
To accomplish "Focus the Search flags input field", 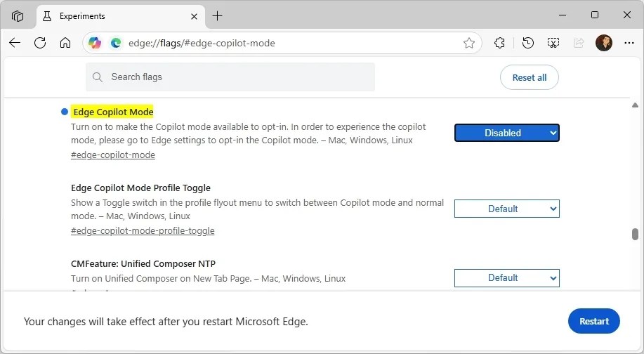I will pyautogui.click(x=239, y=77).
